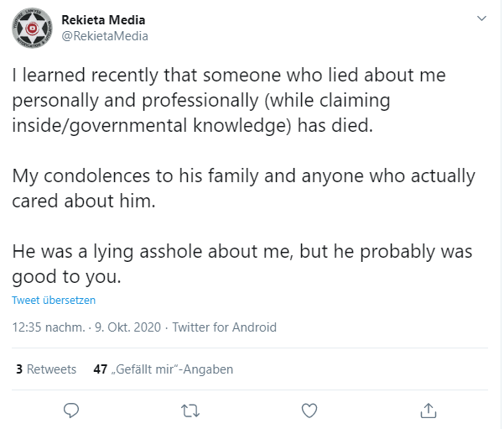504x429 pixels.
Task: Click the reply speech bubble icon
Action: [x=71, y=411]
